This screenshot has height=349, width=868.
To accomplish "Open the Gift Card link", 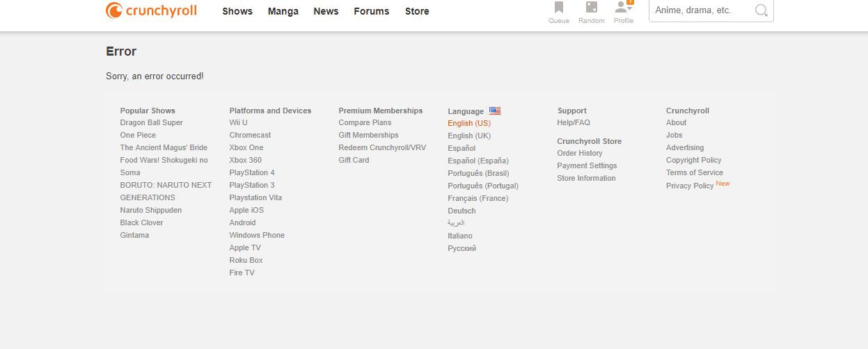I will pos(354,160).
